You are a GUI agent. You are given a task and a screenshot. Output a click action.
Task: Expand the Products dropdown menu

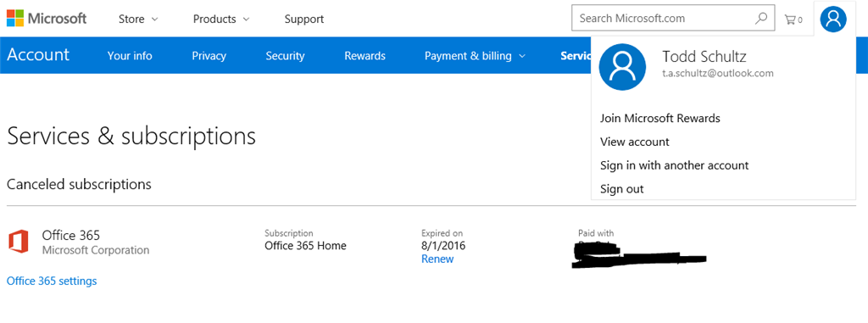(x=221, y=19)
